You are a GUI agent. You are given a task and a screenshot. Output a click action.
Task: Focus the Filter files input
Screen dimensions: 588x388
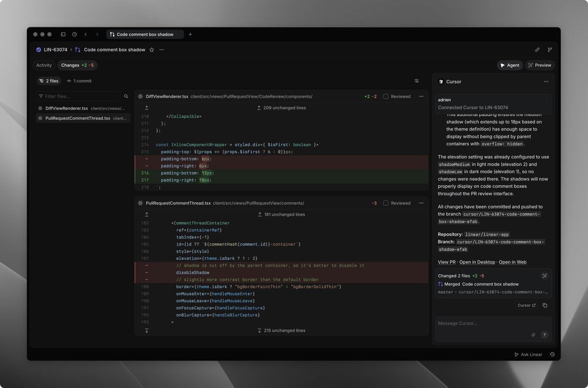78,97
